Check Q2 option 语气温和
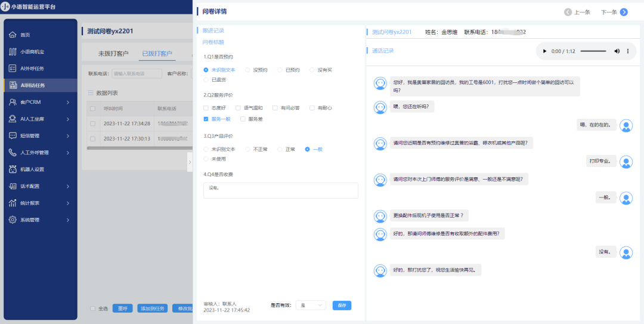The image size is (644, 324). [238, 108]
